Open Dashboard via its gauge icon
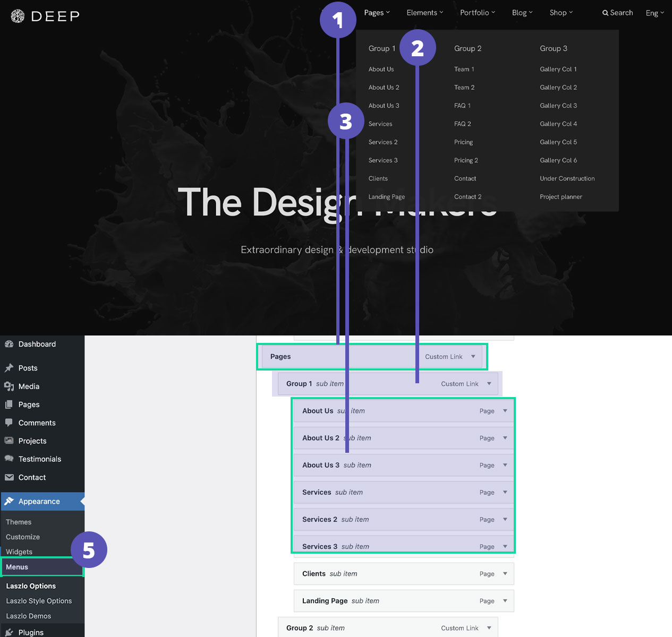 pyautogui.click(x=9, y=344)
